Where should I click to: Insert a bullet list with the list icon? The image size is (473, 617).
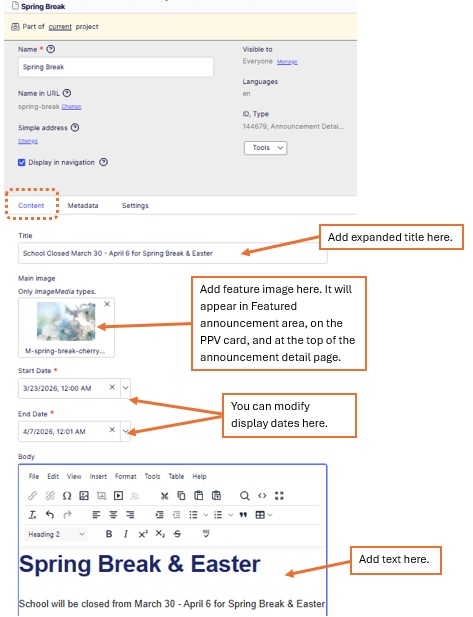click(x=193, y=515)
